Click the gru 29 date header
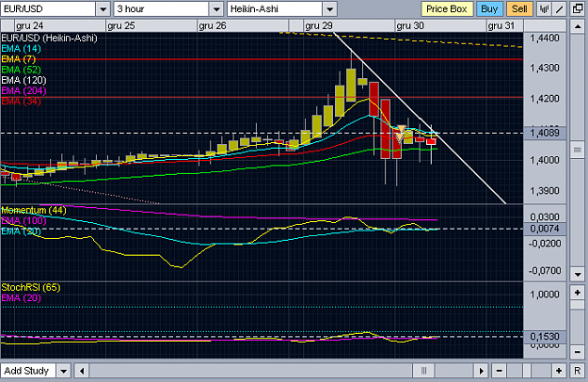 pos(319,25)
